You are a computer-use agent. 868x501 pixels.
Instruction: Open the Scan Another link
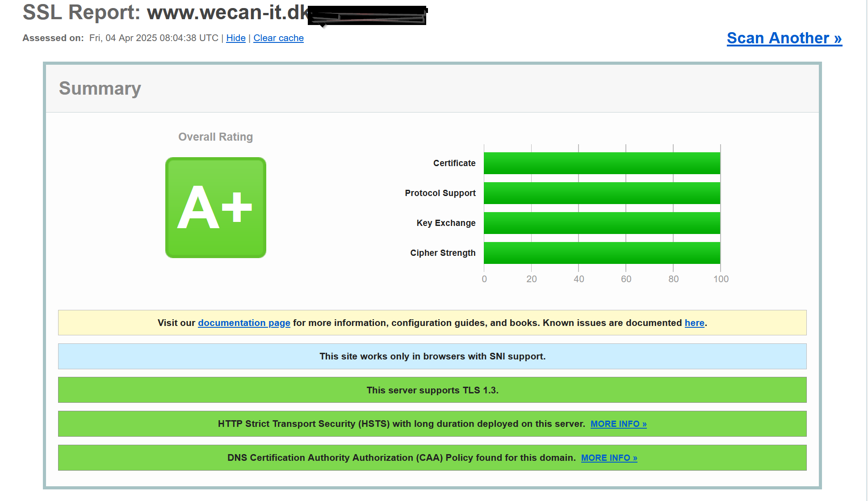coord(784,38)
